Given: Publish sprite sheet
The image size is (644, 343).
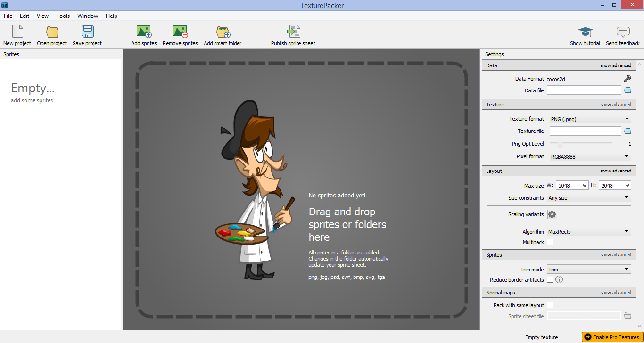Looking at the screenshot, I should (293, 35).
